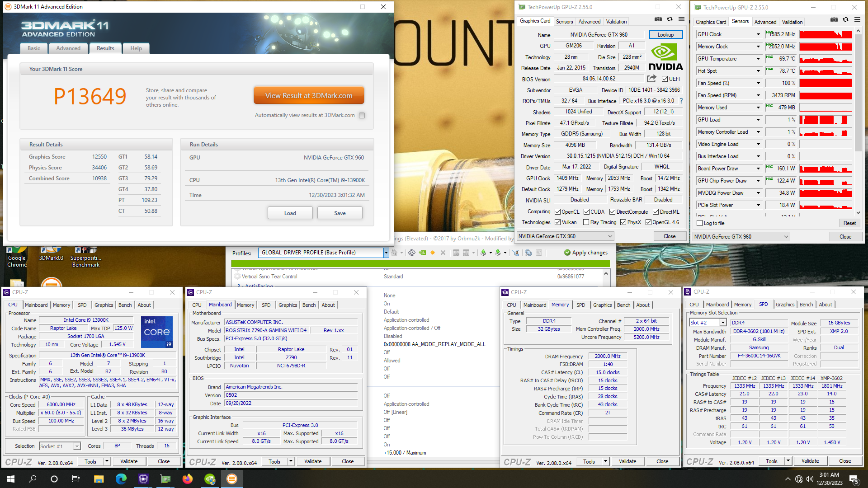Click the scan gear magnifier icon in Inspector
868x488 pixels.
point(528,253)
